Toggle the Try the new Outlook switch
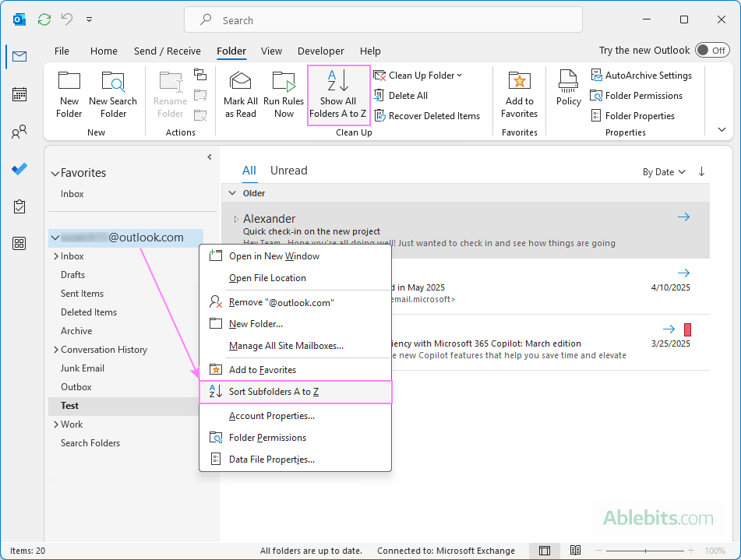The image size is (741, 560). point(712,51)
